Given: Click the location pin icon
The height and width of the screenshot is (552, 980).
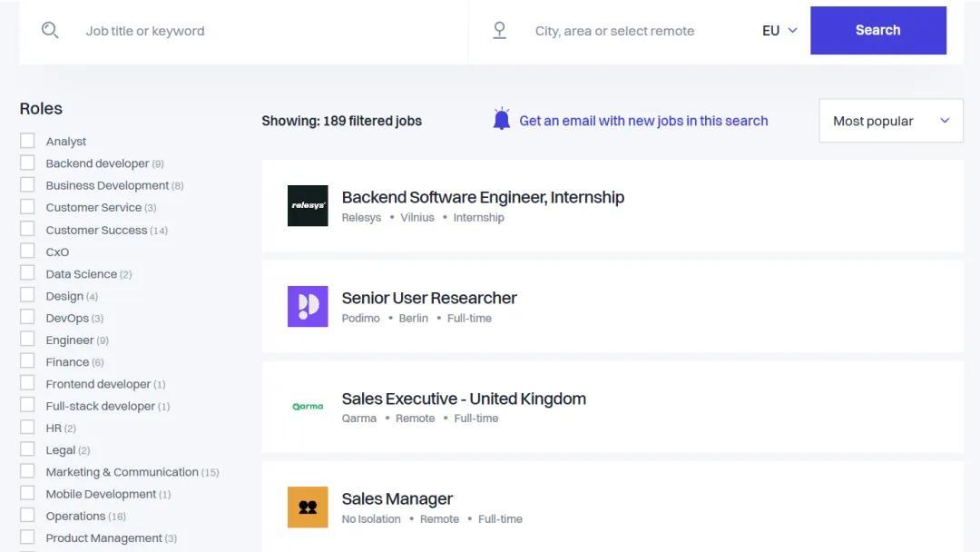Looking at the screenshot, I should pyautogui.click(x=499, y=30).
